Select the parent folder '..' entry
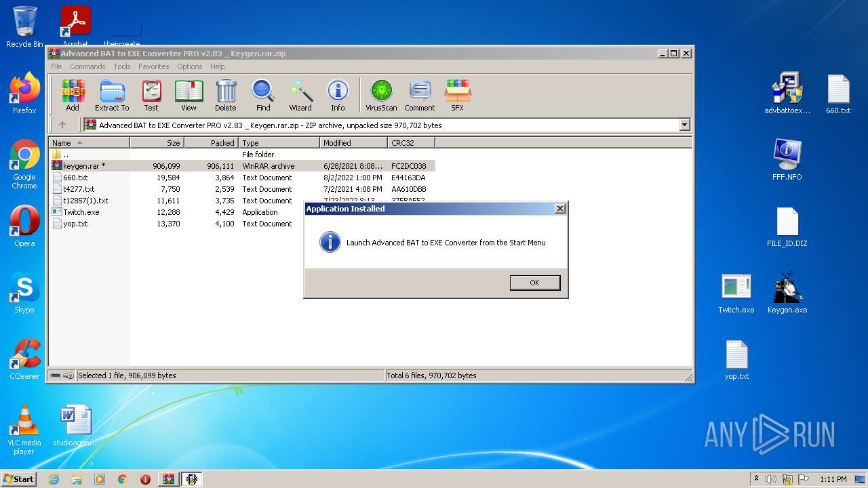 click(242, 155)
